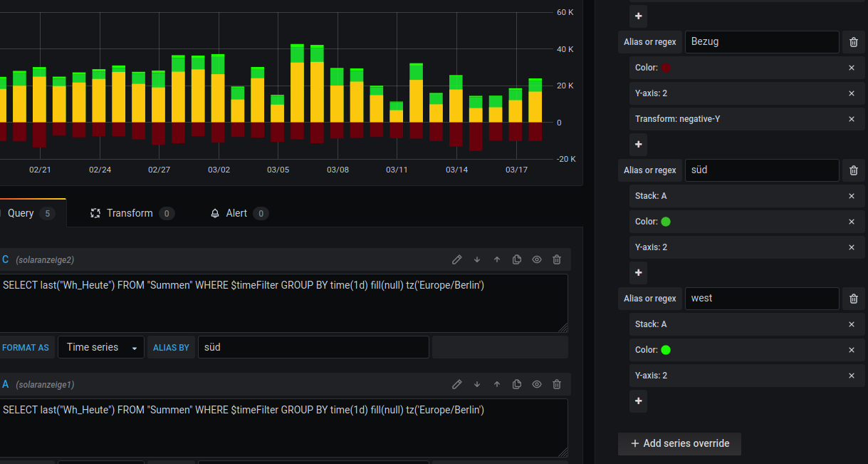This screenshot has width=868, height=464.
Task: Remove query A with trash icon
Action: pyautogui.click(x=557, y=384)
